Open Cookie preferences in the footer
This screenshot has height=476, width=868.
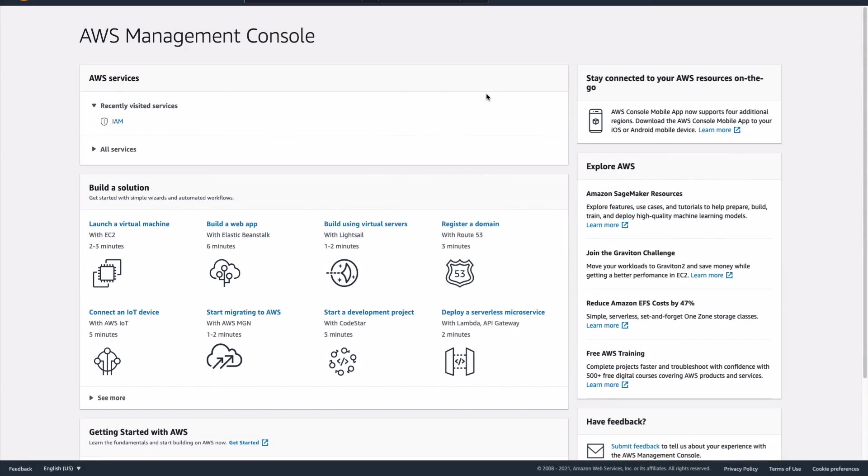[x=835, y=469]
